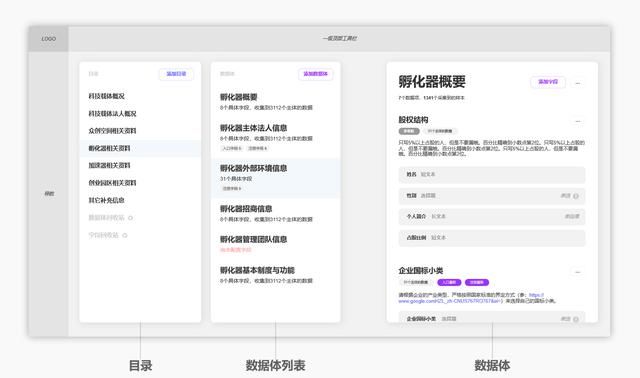Open the more options menu for 股权结构 section

578,121
